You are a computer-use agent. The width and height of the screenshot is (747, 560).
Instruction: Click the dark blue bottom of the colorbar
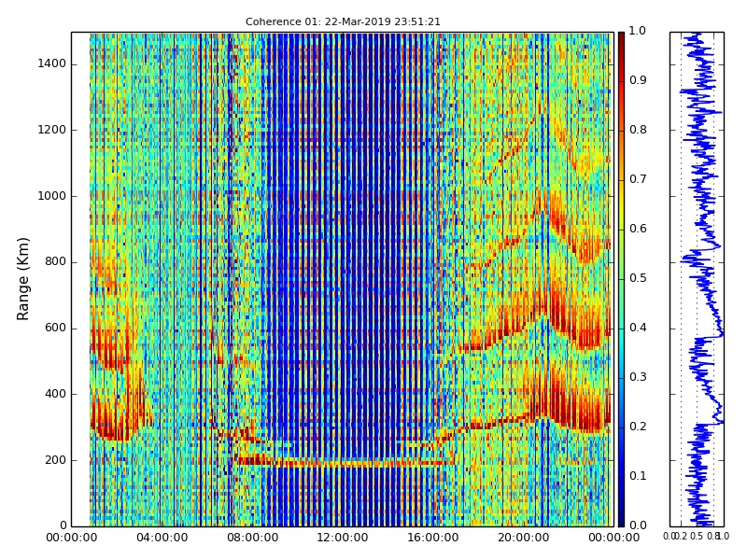[621, 519]
